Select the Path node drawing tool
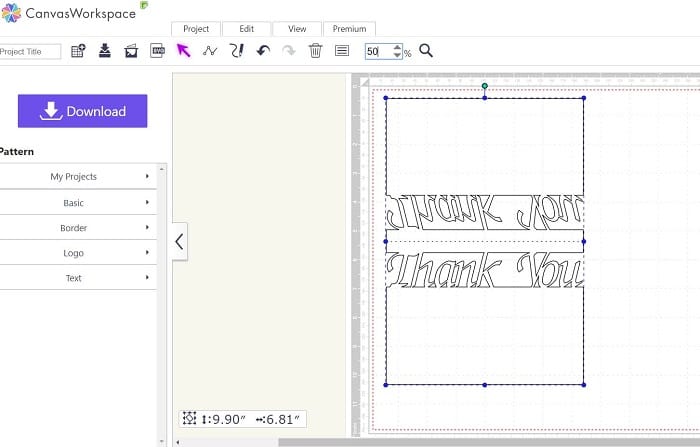 click(210, 51)
